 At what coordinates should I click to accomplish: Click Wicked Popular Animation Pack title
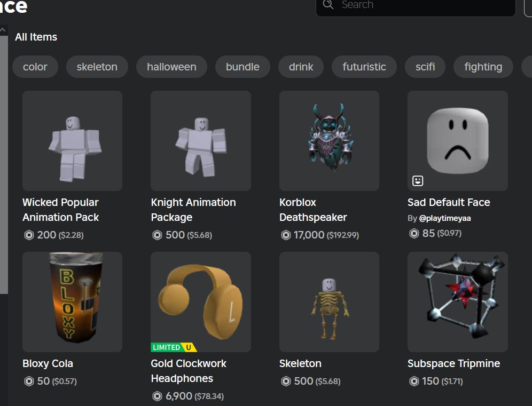click(61, 210)
